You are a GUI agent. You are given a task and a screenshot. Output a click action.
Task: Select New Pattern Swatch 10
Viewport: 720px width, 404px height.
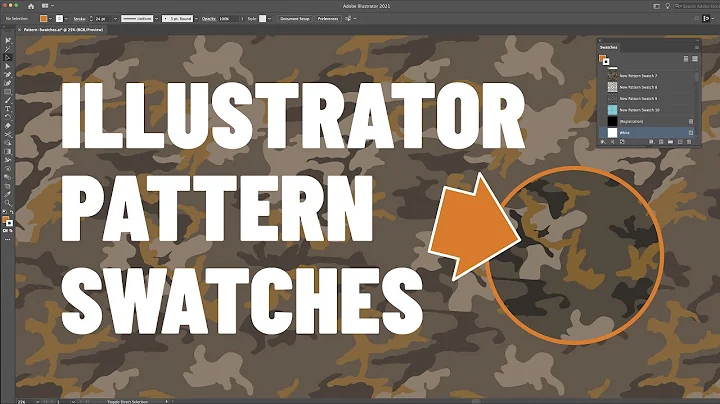pyautogui.click(x=647, y=110)
